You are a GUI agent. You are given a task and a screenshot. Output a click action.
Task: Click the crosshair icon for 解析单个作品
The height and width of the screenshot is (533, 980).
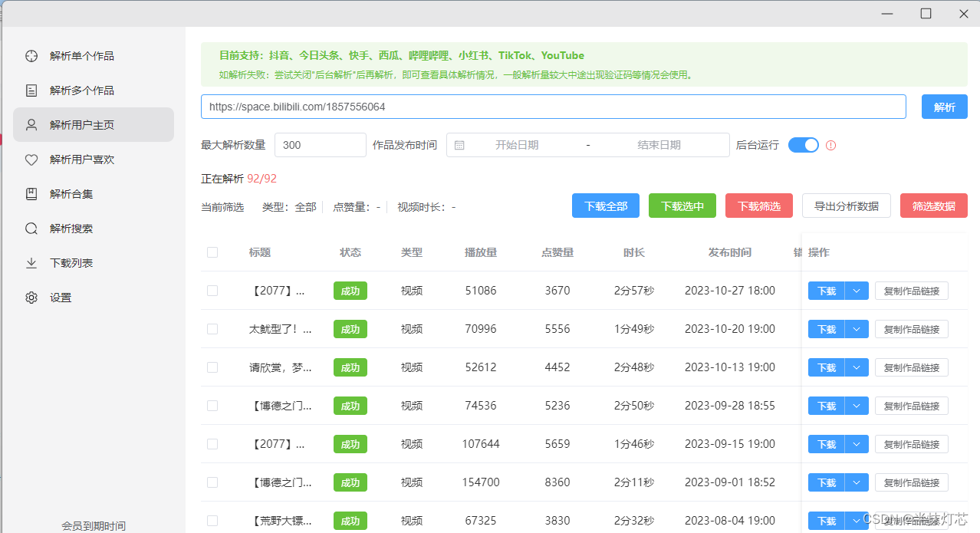click(31, 56)
